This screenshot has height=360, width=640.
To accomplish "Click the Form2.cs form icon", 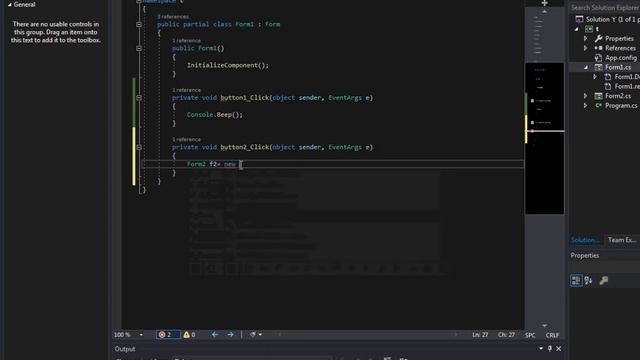I will tap(598, 96).
